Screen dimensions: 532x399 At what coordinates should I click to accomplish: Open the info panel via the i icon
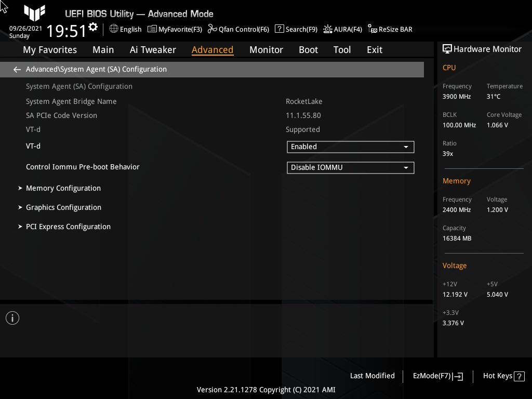tap(12, 317)
